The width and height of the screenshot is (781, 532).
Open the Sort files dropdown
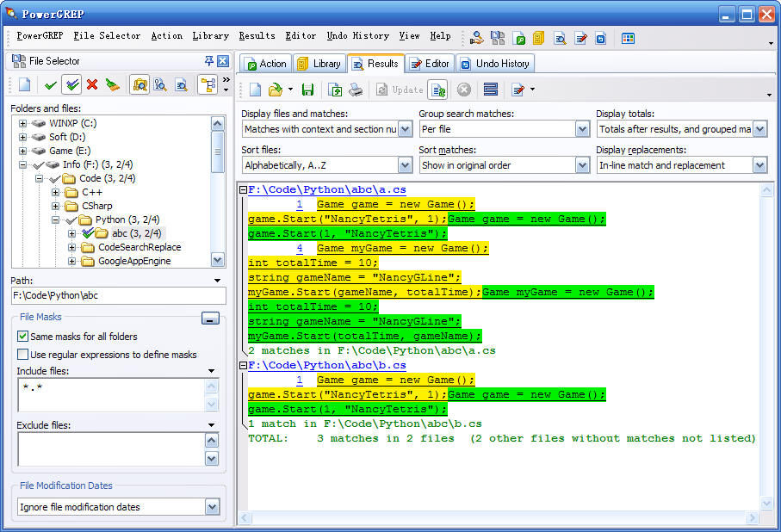coord(405,165)
